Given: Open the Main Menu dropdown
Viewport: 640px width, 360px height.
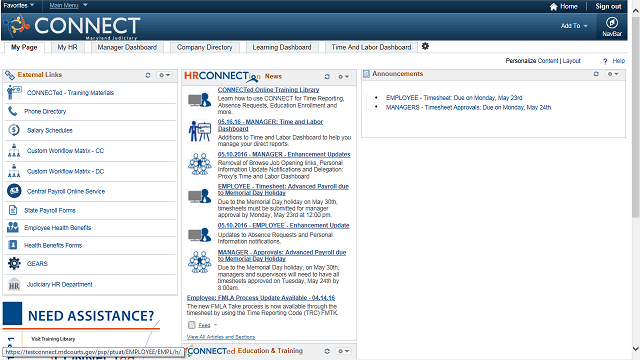Looking at the screenshot, I should (68, 5).
